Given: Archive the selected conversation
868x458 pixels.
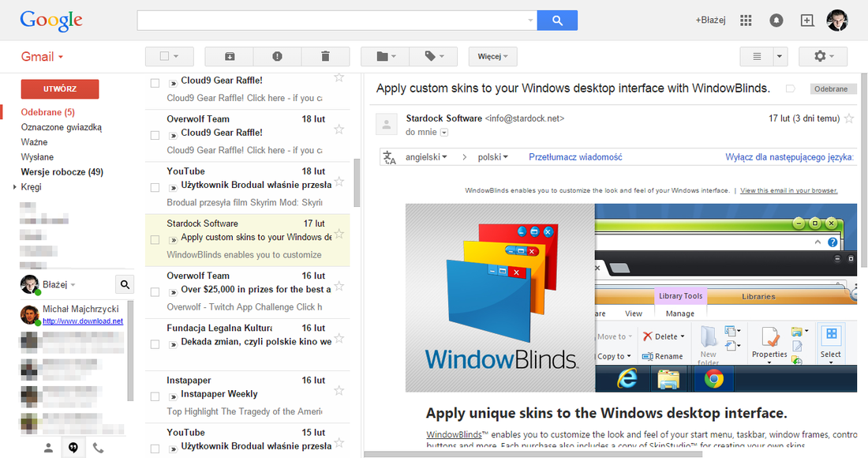Looking at the screenshot, I should [x=229, y=57].
